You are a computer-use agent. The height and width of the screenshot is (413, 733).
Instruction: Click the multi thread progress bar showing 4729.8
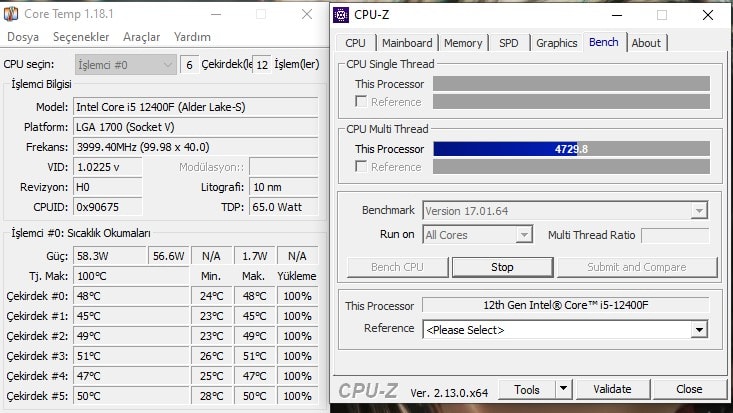click(571, 149)
